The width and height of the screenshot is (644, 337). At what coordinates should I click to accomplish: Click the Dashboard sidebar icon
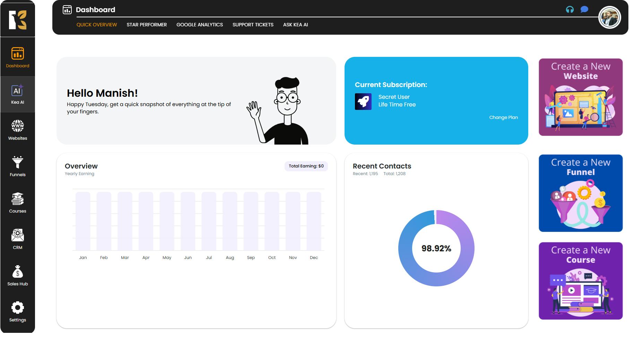pyautogui.click(x=17, y=54)
